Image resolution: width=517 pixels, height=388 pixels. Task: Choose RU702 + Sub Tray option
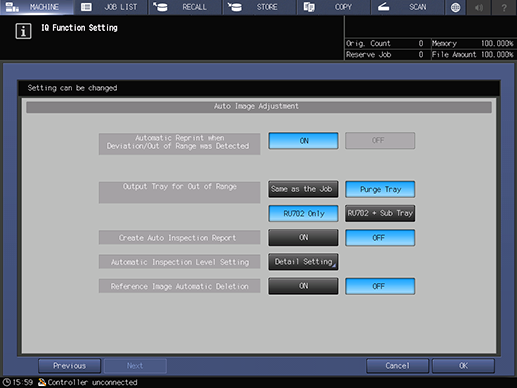point(380,213)
